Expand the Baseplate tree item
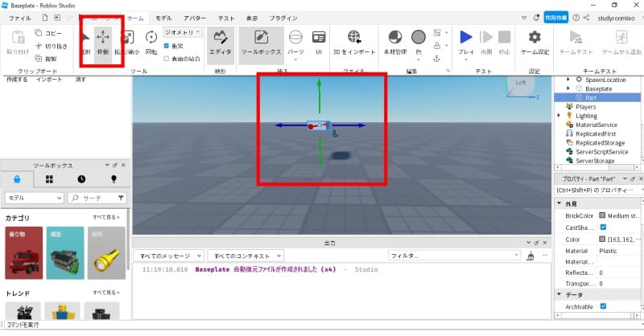 [568, 88]
